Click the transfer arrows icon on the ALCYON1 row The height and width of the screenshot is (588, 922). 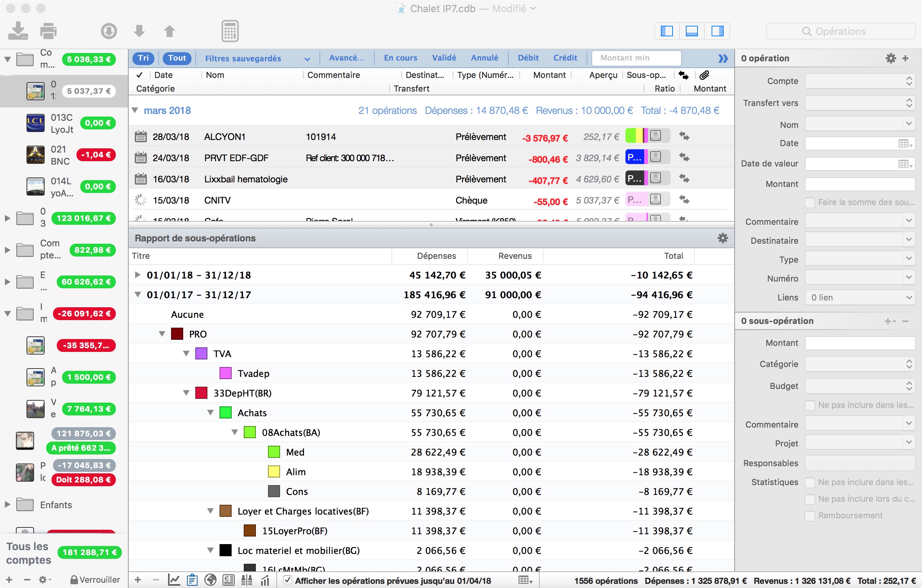coord(684,136)
